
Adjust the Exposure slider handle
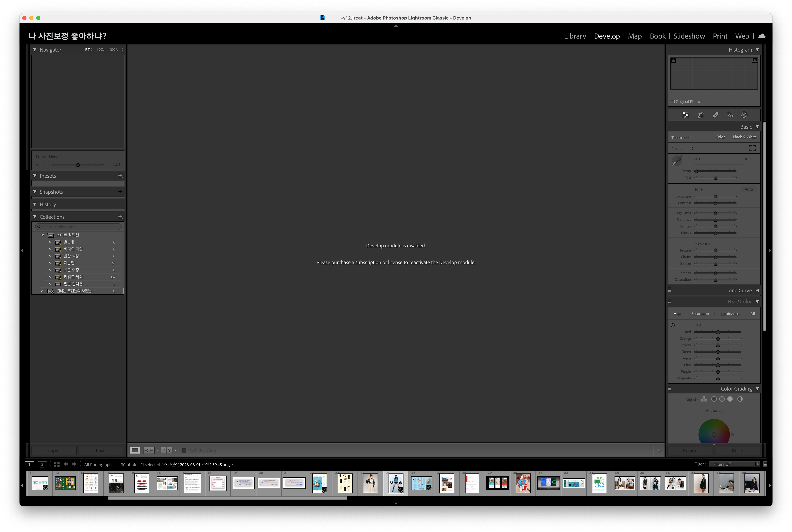point(715,197)
